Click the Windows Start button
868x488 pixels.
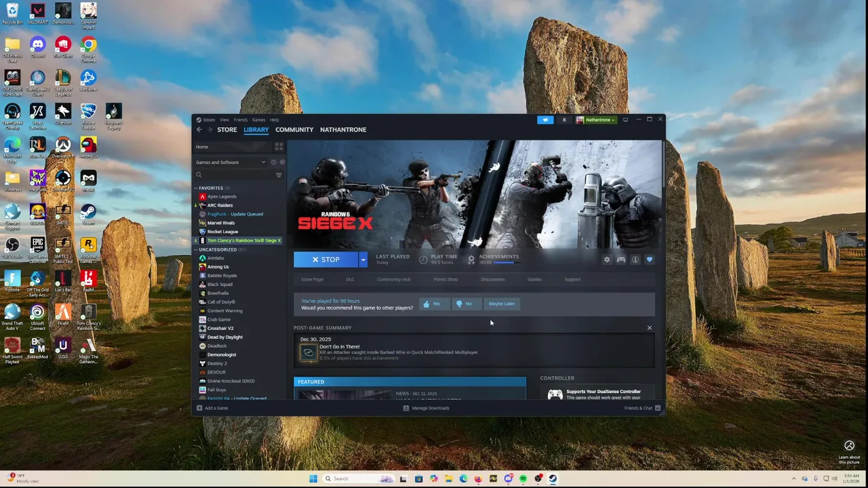pos(313,479)
